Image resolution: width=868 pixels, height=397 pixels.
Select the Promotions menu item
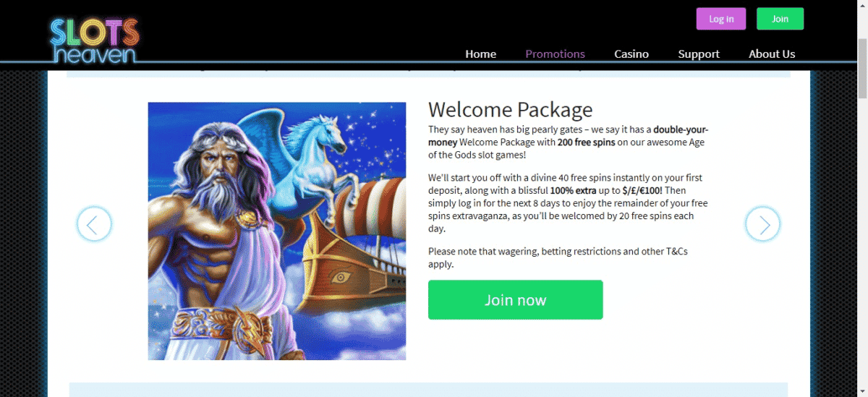coord(556,54)
